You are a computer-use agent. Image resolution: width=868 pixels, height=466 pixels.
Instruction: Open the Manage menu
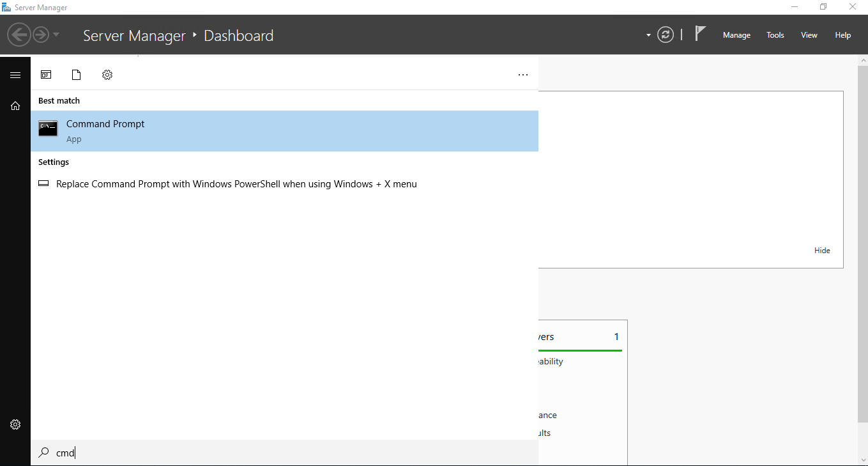tap(736, 35)
